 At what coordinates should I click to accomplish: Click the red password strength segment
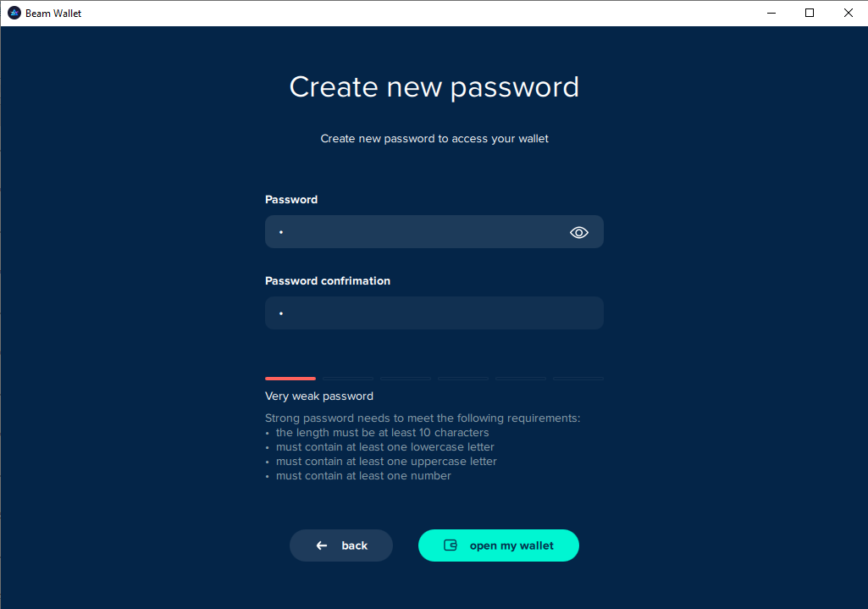[290, 379]
